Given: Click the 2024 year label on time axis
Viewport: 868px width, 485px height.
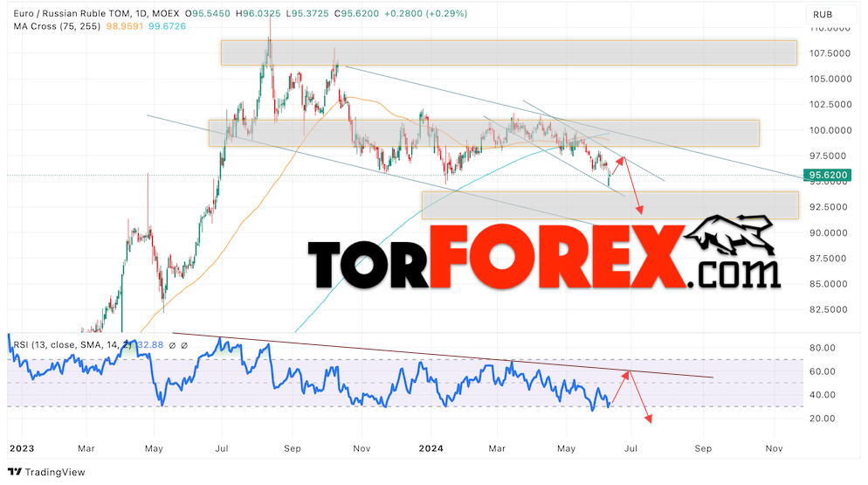Looking at the screenshot, I should coord(431,448).
